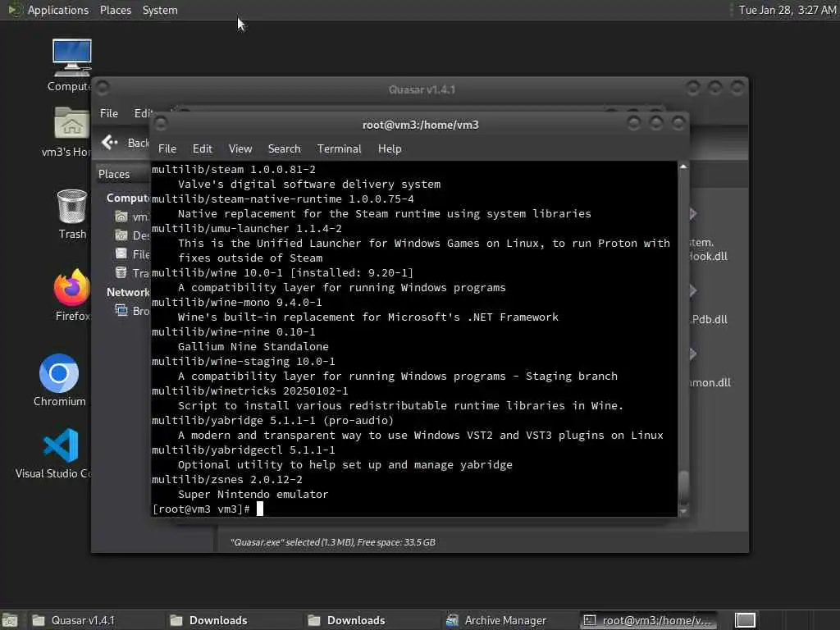Click the 'multilib/wine 10.0-1' terminal line
The height and width of the screenshot is (630, 840).
click(282, 272)
